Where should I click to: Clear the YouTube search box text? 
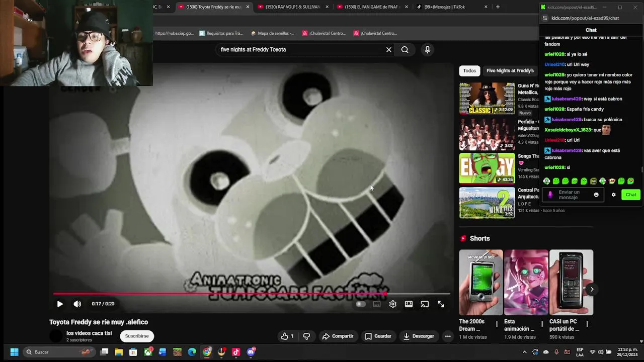click(x=388, y=50)
